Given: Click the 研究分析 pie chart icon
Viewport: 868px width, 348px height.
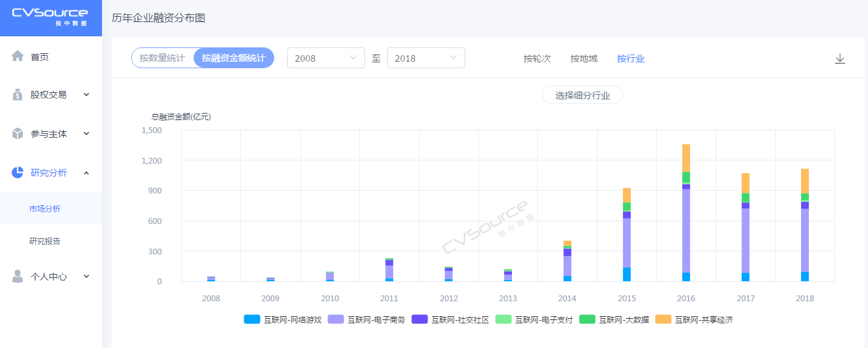Looking at the screenshot, I should [18, 173].
